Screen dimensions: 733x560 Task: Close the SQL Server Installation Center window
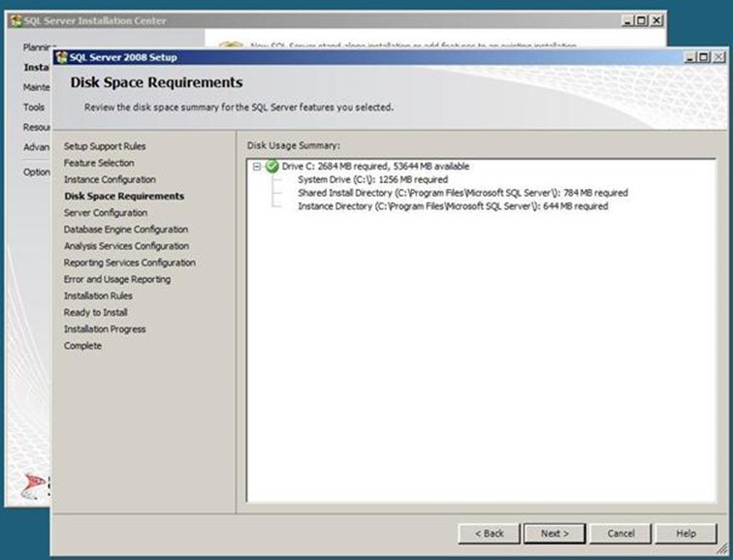[x=656, y=20]
